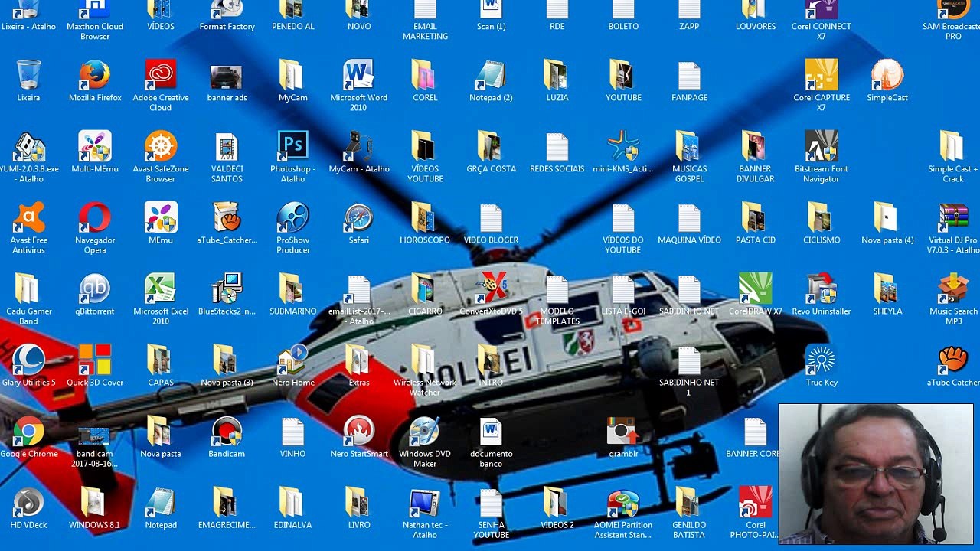Open the REDES SOCIAIS file
The image size is (980, 551).
(x=556, y=147)
